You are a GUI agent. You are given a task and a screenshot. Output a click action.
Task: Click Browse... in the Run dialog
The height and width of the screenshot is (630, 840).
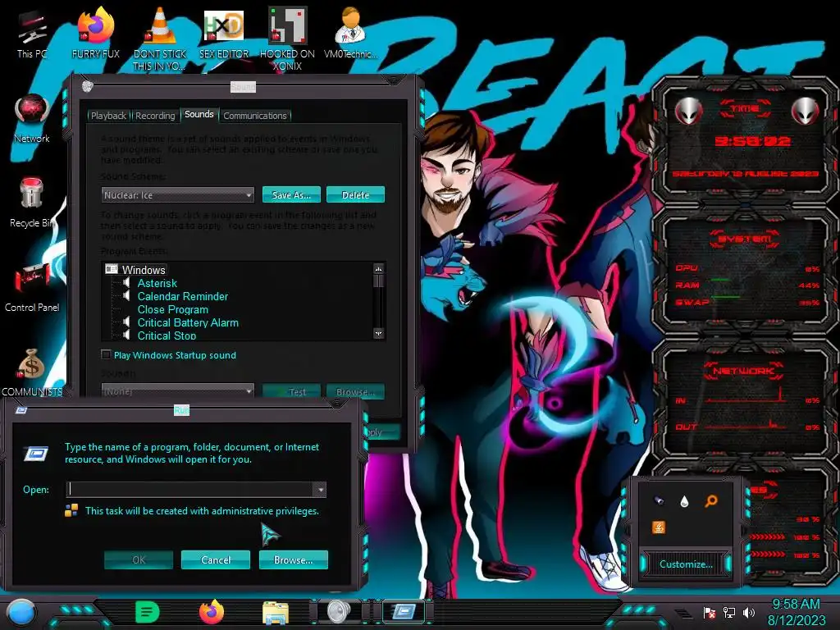tap(294, 559)
